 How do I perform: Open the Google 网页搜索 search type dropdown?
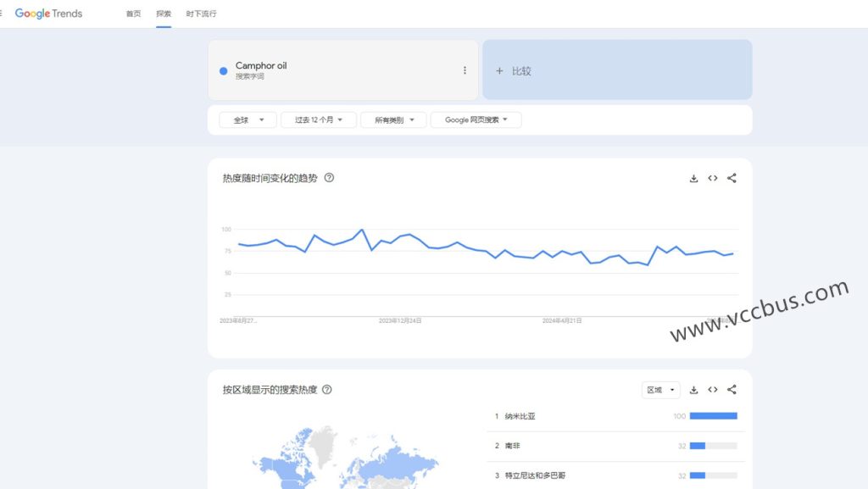[x=476, y=120]
